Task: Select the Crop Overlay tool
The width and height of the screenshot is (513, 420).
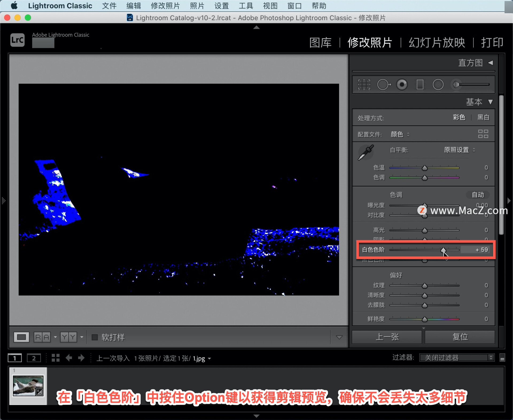Action: click(364, 85)
